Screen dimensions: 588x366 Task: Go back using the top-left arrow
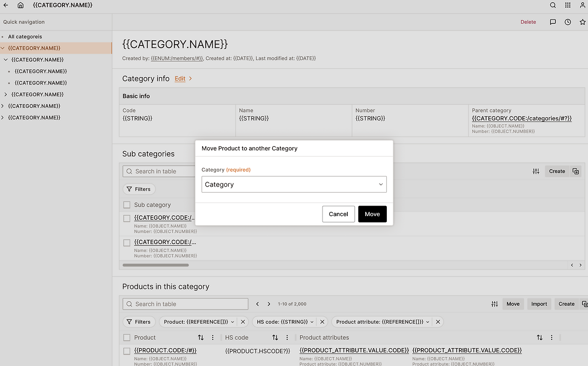point(6,5)
